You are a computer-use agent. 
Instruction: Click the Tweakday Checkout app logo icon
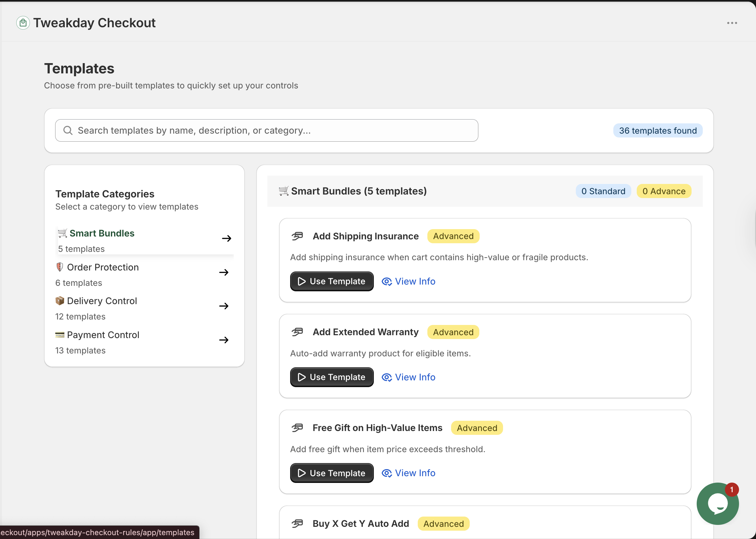click(x=23, y=23)
